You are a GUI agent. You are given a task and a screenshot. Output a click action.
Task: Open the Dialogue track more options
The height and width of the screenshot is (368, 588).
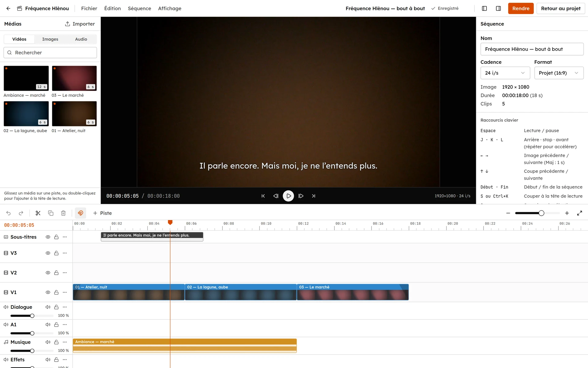65,307
